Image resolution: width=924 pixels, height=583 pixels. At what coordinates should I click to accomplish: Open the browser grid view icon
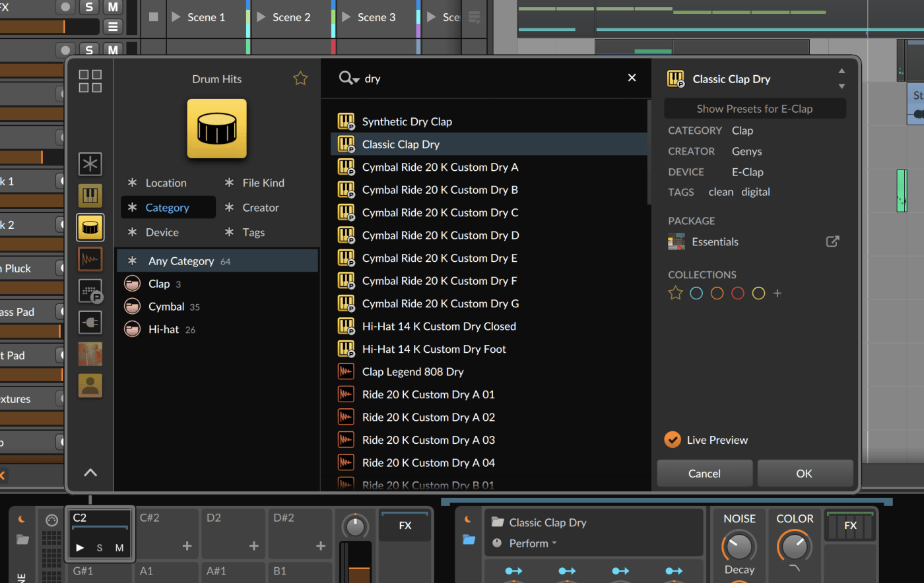tap(90, 81)
